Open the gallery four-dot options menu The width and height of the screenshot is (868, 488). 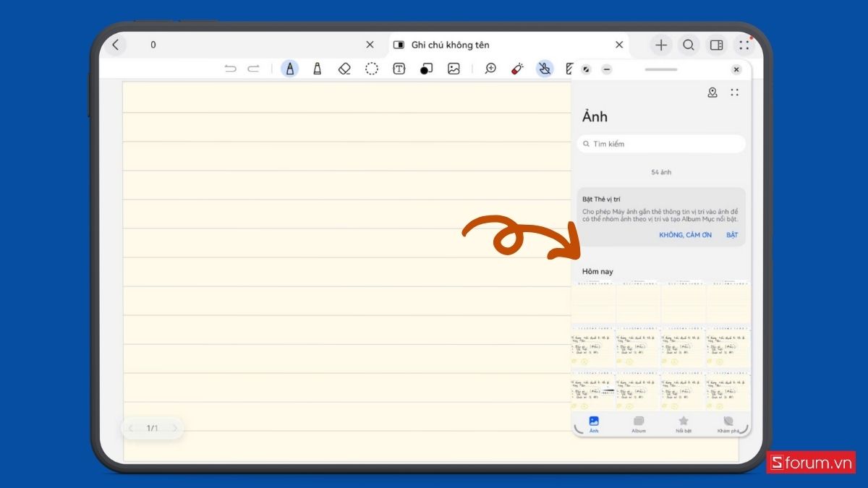pos(735,93)
